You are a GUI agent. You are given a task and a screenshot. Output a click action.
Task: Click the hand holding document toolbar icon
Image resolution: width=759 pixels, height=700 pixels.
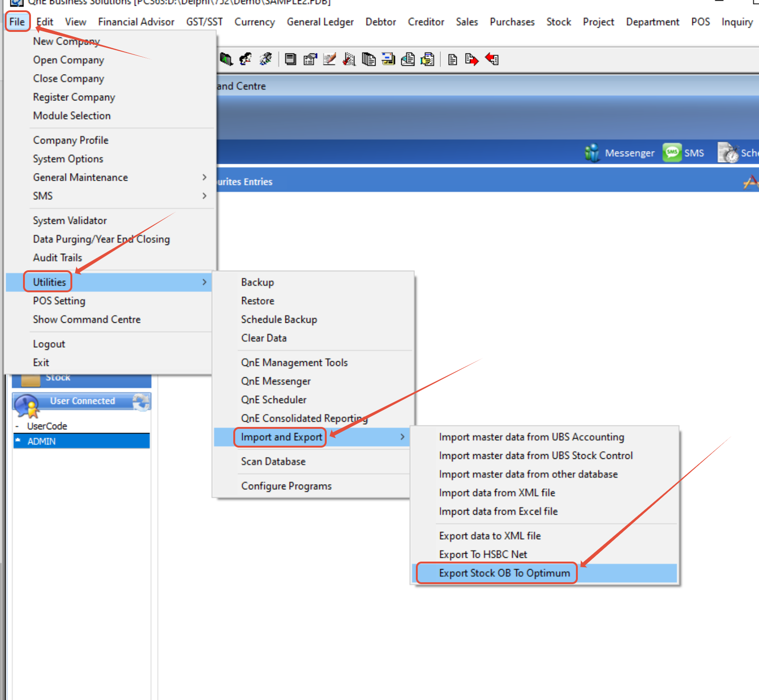[428, 59]
